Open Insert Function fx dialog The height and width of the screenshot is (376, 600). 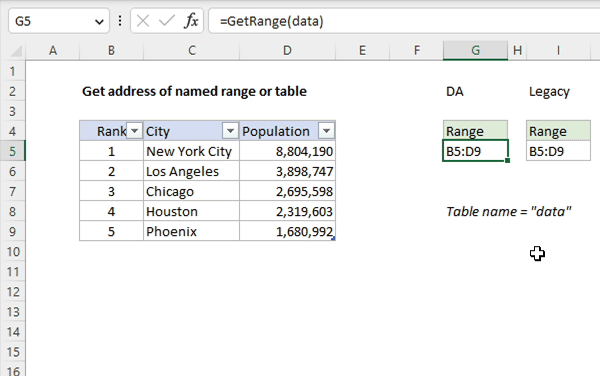click(x=191, y=21)
